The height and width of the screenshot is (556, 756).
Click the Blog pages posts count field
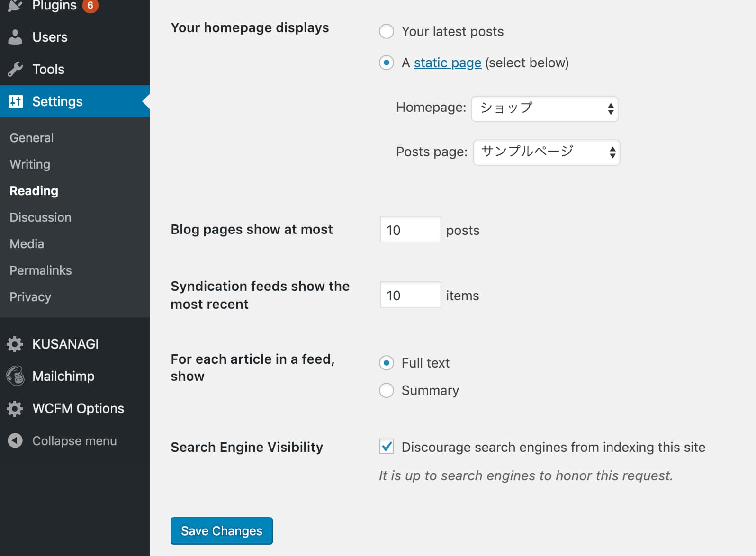tap(410, 230)
